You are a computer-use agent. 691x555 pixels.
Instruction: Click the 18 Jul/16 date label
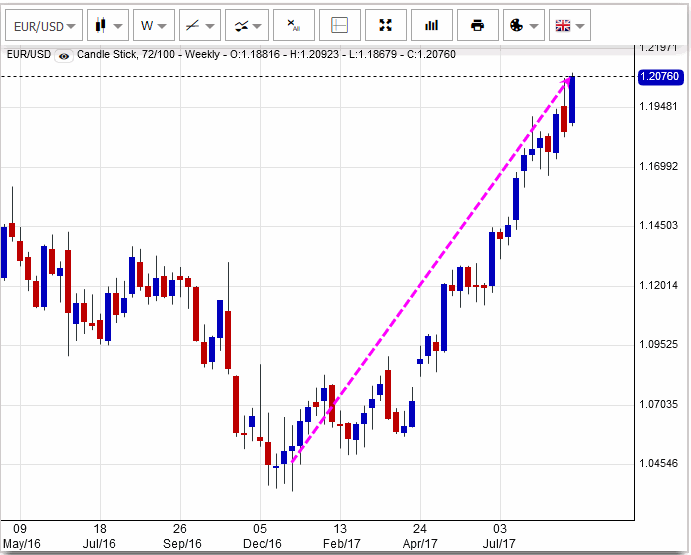coord(100,536)
